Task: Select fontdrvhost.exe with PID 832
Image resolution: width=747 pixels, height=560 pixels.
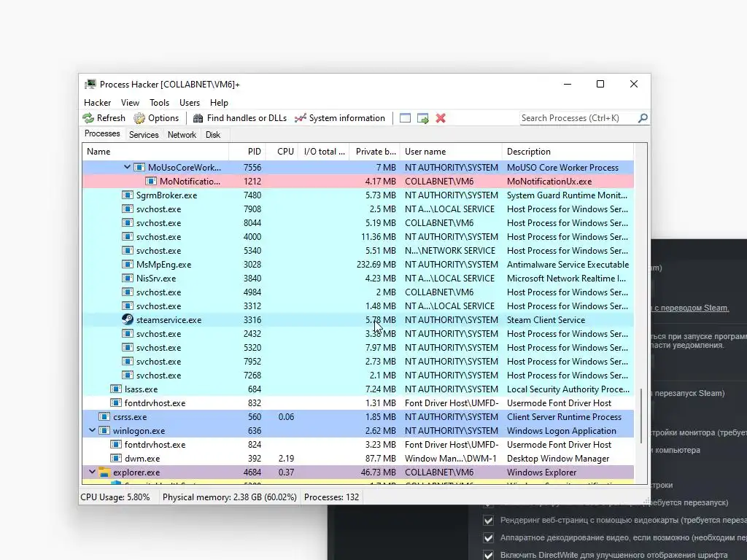Action: pyautogui.click(x=357, y=402)
